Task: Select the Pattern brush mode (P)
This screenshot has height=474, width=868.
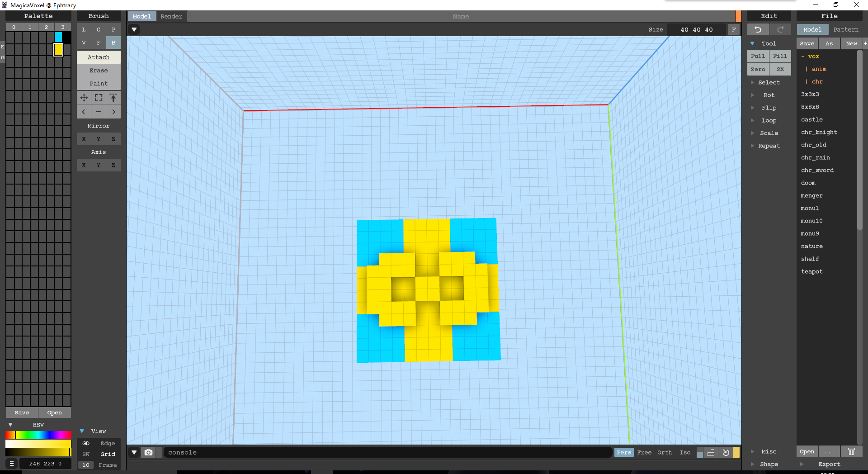Action: coord(113,29)
